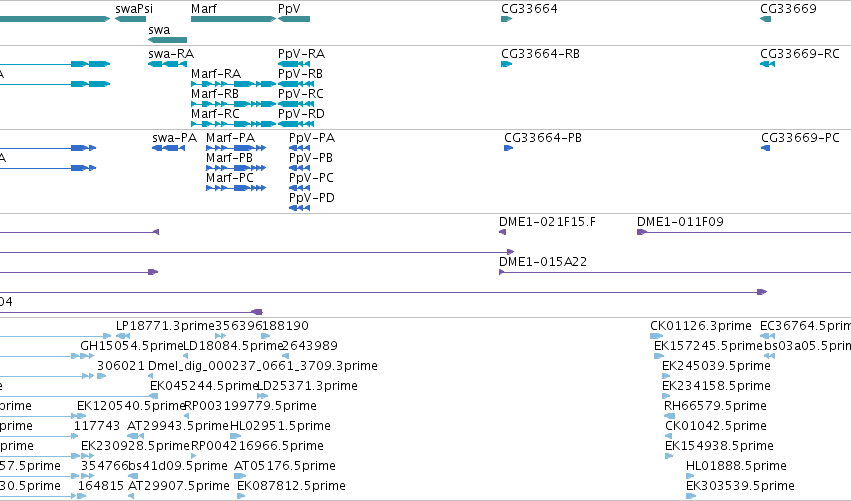Viewport: 851px width, 501px height.
Task: Click EST label 117743
Action: point(97,426)
